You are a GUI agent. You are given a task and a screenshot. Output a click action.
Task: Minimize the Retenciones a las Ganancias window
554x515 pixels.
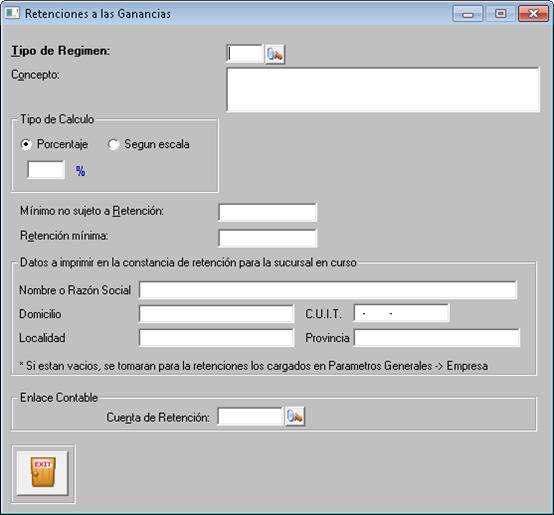pyautogui.click(x=467, y=14)
